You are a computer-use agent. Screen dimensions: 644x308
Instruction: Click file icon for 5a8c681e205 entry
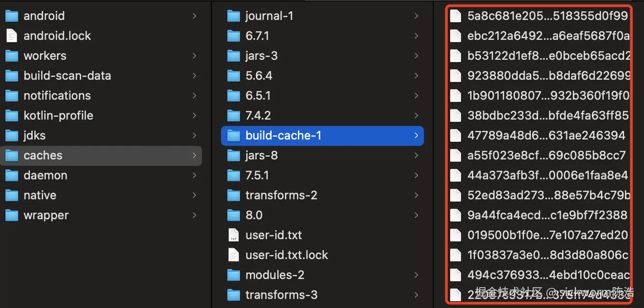click(456, 16)
